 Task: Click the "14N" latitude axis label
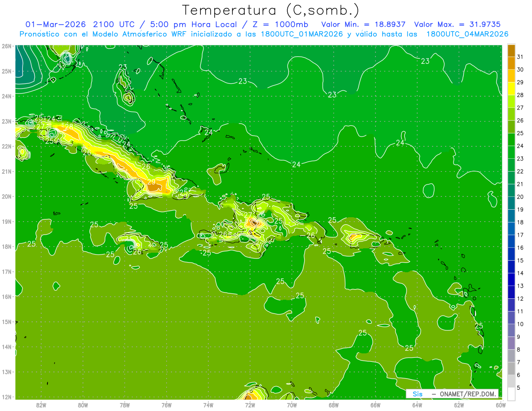(x=6, y=347)
